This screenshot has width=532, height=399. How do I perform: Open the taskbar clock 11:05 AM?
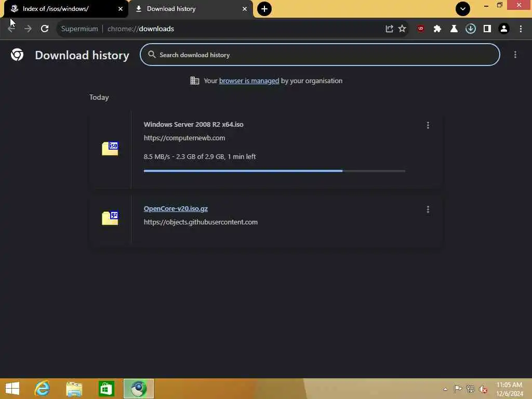tap(509, 389)
